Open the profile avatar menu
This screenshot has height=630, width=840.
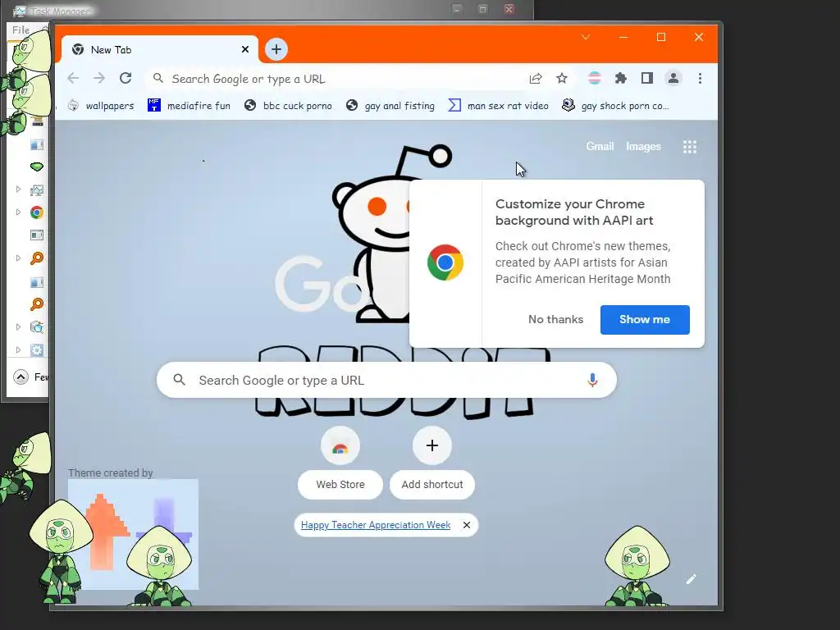tap(673, 78)
